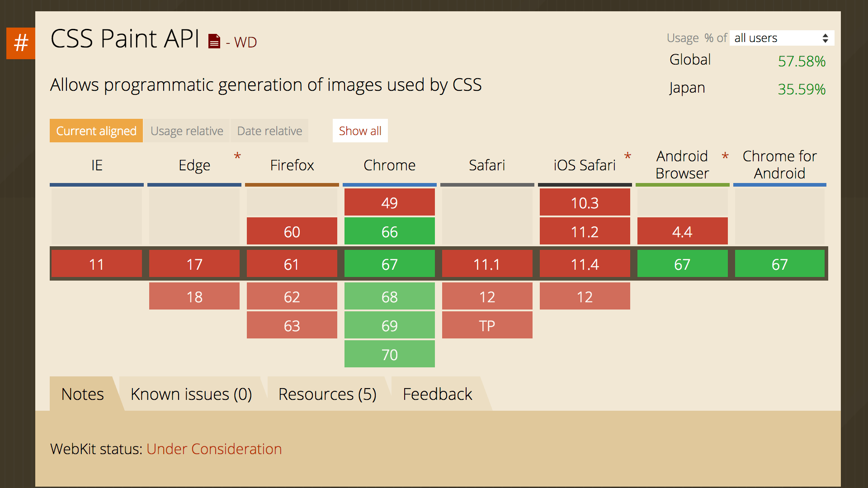This screenshot has width=868, height=488.
Task: Select the Notes tab
Action: 82,394
